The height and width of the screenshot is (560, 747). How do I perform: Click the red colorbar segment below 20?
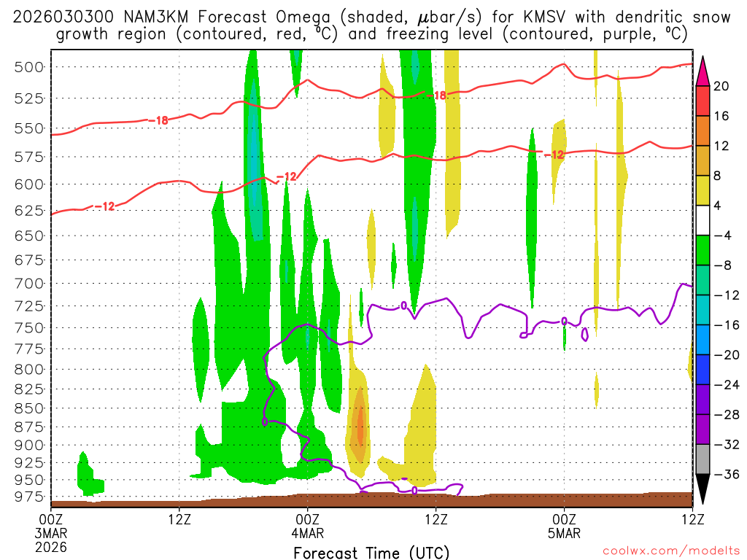pyautogui.click(x=703, y=101)
